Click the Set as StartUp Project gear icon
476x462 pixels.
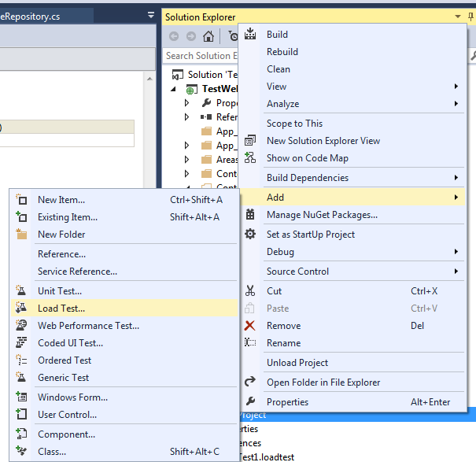click(x=250, y=234)
